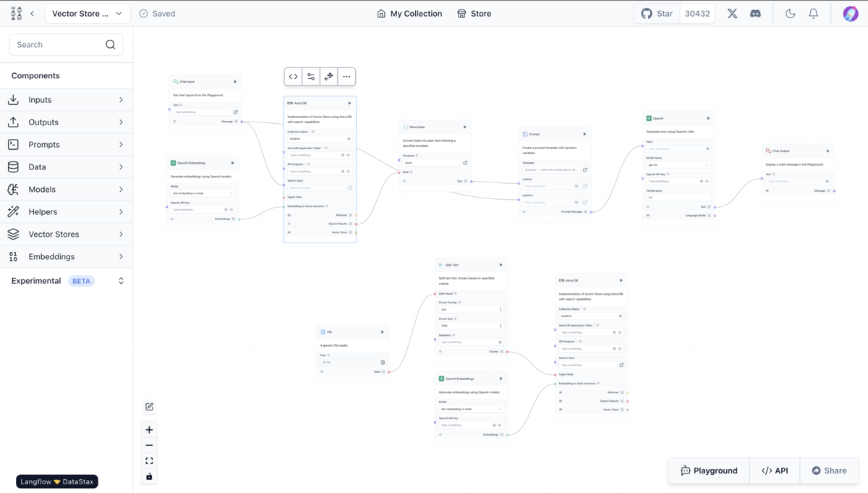This screenshot has height=493, width=868.
Task: Toggle OpenAI API Key visibility in upper OpenAI Embeddings node
Action: tap(231, 210)
